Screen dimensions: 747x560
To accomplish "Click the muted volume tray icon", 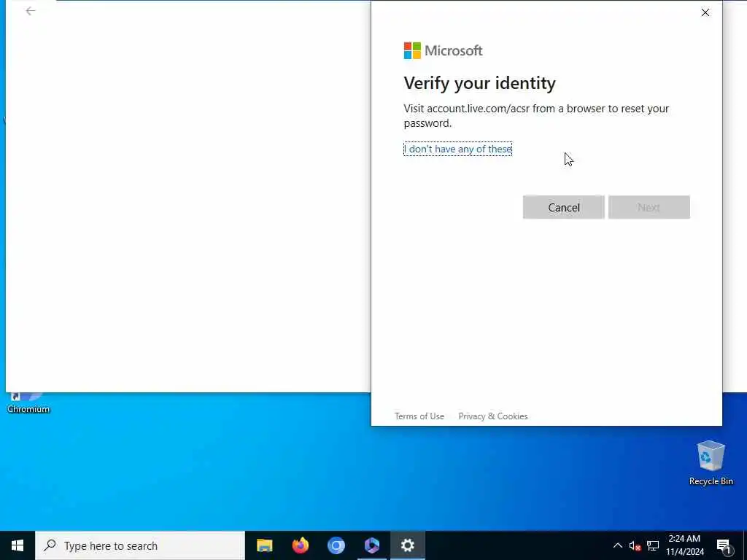I will [x=635, y=545].
